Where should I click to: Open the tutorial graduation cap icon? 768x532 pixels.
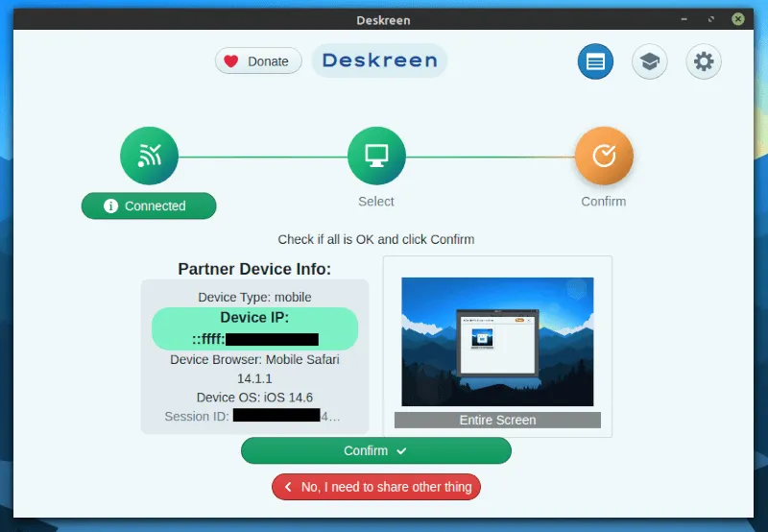[x=650, y=62]
